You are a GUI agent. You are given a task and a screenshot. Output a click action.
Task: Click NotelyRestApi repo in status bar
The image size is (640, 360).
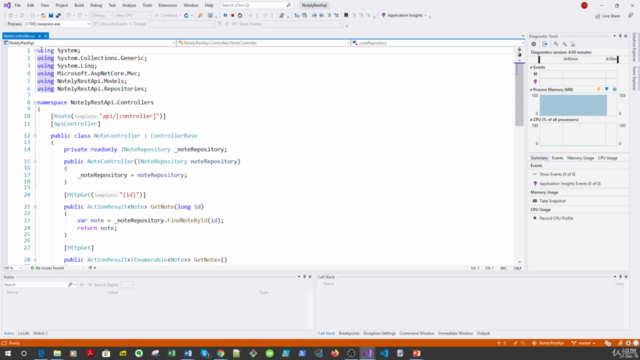(549, 343)
